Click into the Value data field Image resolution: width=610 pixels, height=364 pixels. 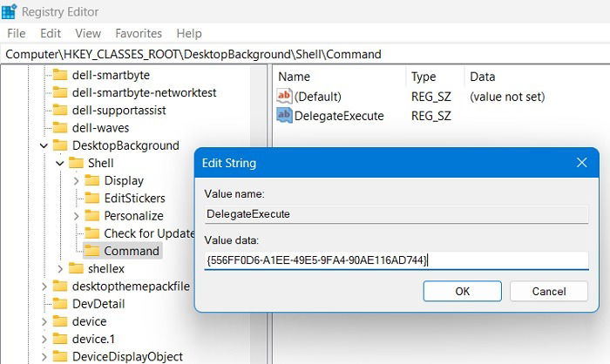[396, 260]
